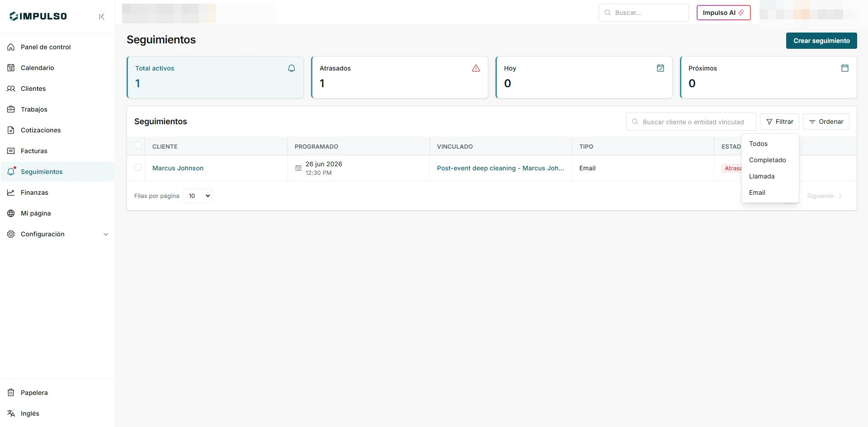Click the Finanzas chart icon
868x427 pixels.
point(11,192)
